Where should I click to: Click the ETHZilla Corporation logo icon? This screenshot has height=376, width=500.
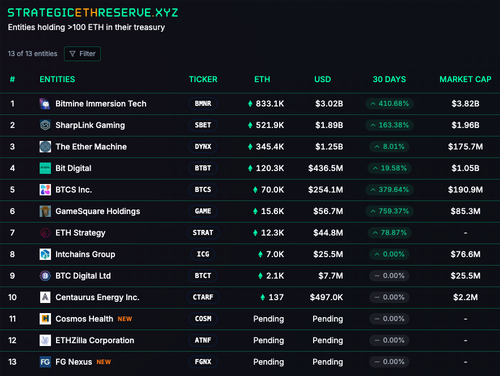coord(45,340)
